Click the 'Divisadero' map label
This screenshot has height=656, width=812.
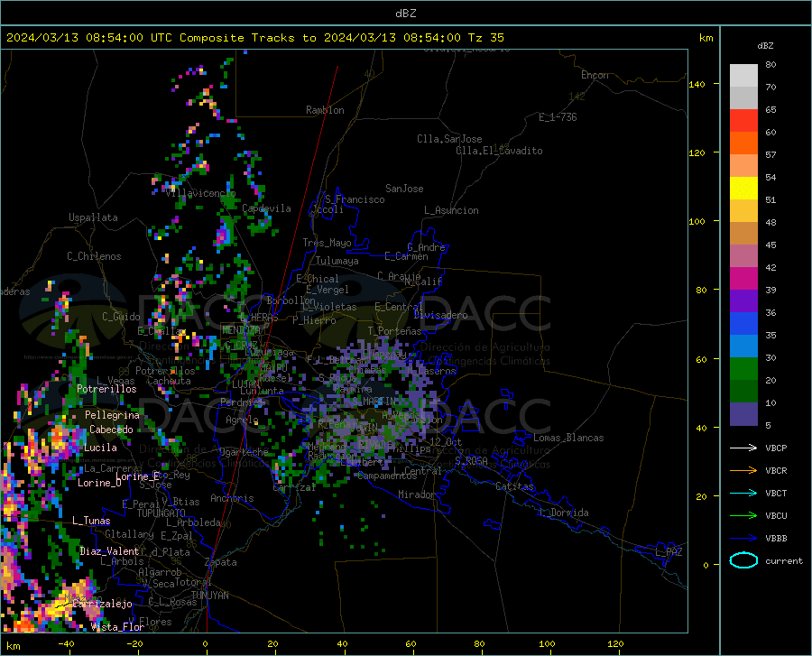pyautogui.click(x=440, y=315)
